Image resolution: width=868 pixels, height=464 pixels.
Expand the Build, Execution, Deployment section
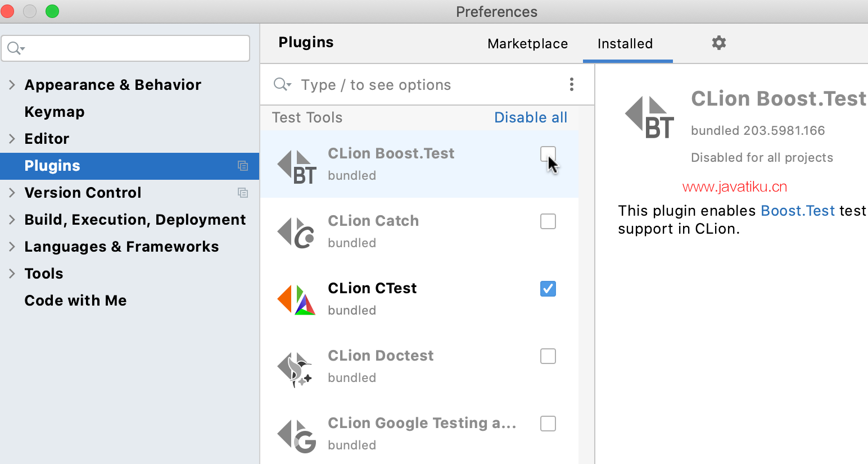(x=12, y=220)
